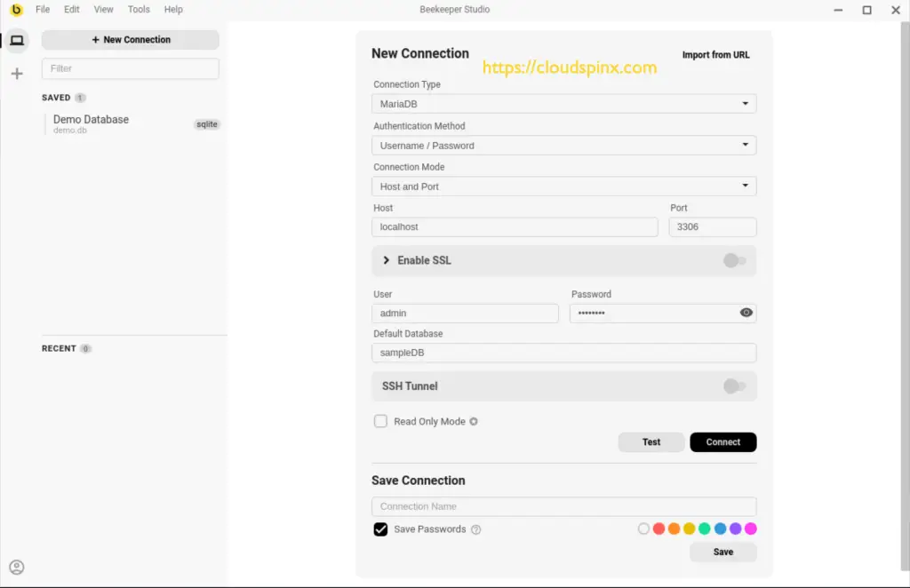The image size is (910, 588).
Task: Click the Beekeeper Studio logo icon
Action: [16, 10]
